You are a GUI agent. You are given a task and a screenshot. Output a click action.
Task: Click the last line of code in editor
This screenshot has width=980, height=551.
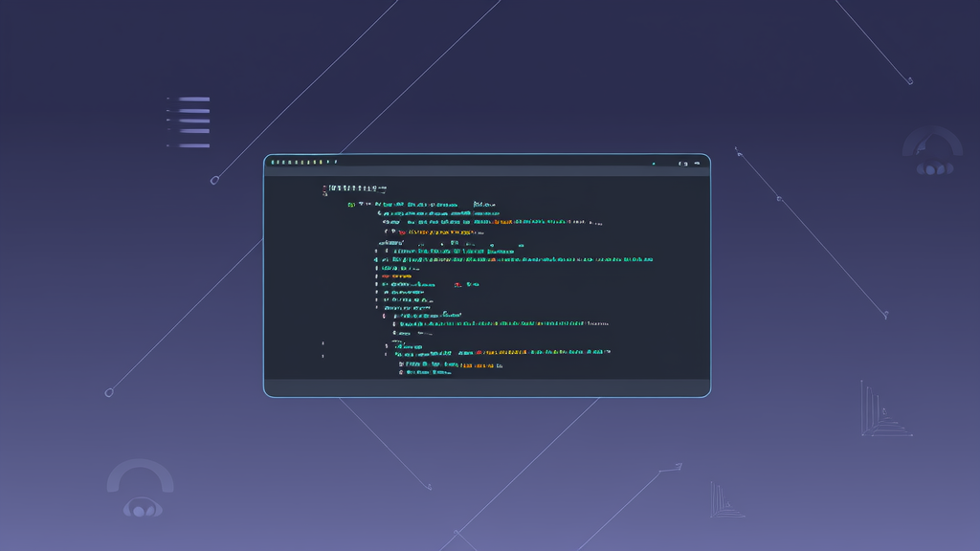click(x=427, y=372)
